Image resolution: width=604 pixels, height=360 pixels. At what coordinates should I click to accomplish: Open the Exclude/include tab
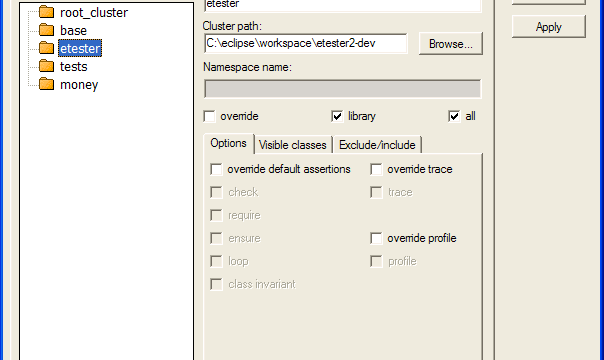[377, 145]
